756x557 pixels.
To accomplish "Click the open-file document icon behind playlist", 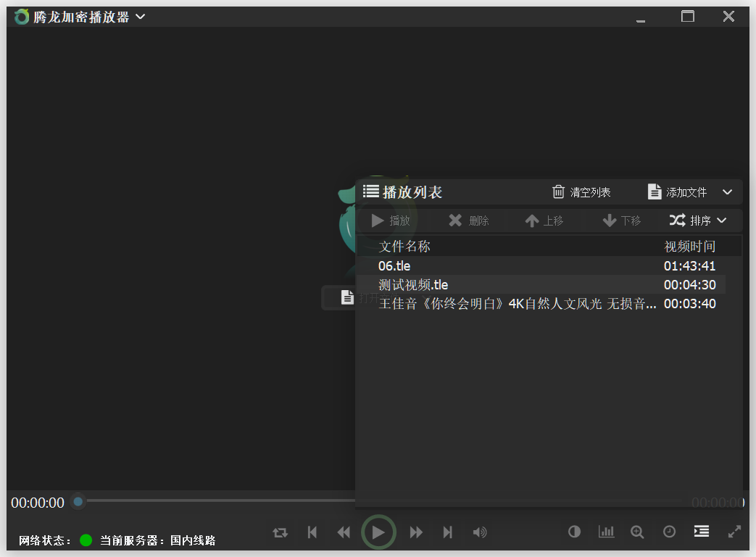I will [x=347, y=297].
